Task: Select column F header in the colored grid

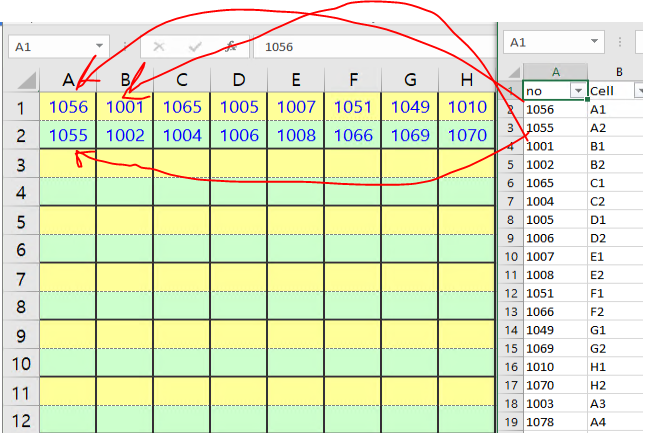Action: tap(353, 79)
